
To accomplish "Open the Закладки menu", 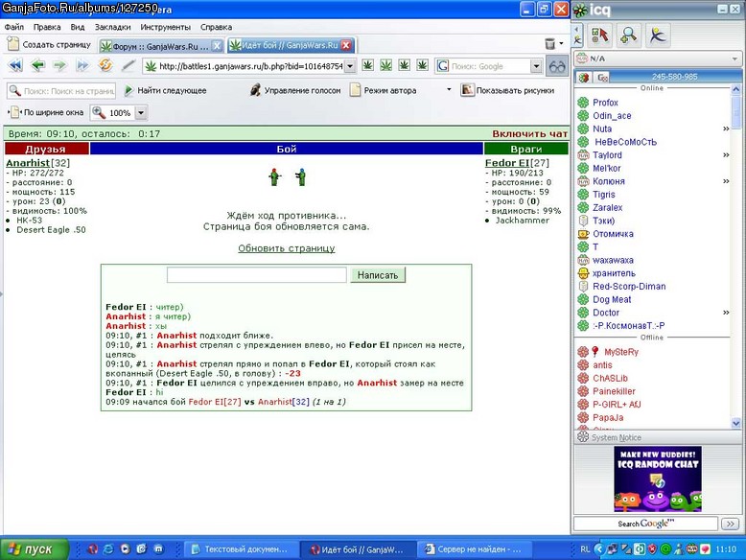I will [x=112, y=27].
